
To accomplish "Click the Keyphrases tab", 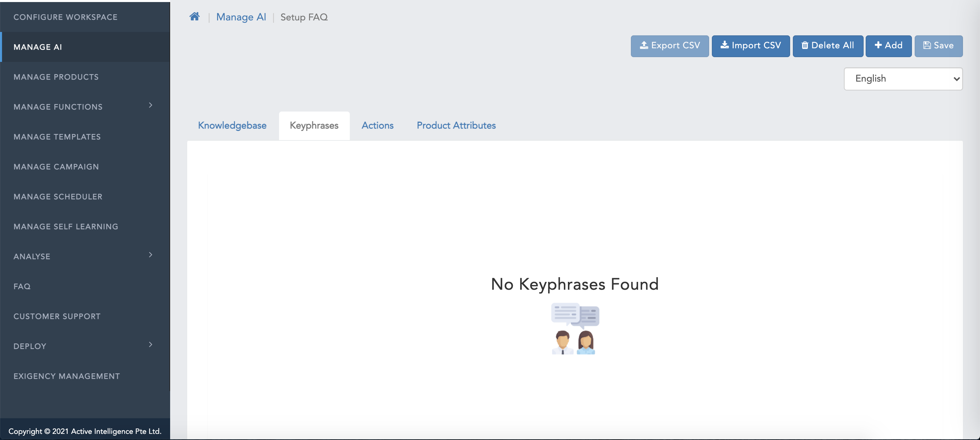I will click(314, 125).
